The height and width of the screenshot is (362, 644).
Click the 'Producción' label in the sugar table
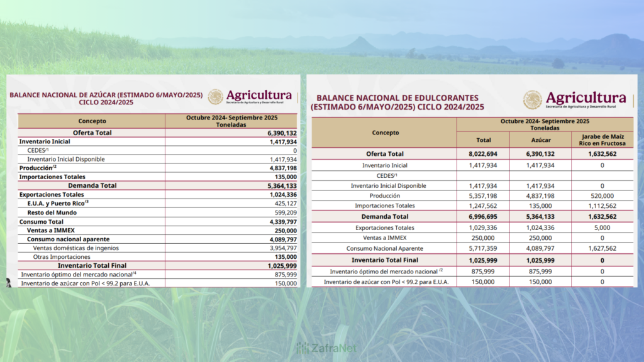click(x=38, y=168)
